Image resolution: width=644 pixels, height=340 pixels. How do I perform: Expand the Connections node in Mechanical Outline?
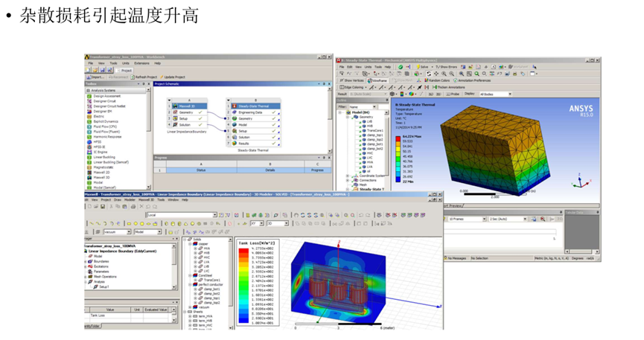pyautogui.click(x=348, y=180)
